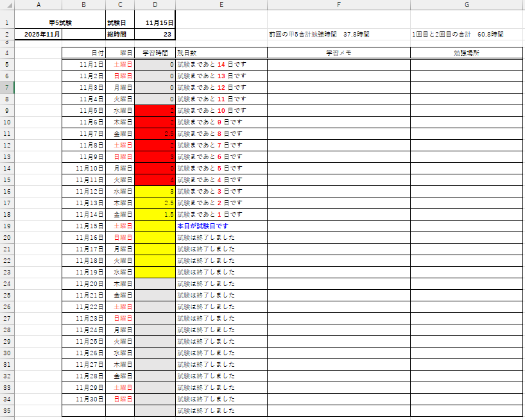Select the red study time cell for 11月7日
Image resolution: width=525 pixels, height=420 pixels.
click(x=155, y=133)
